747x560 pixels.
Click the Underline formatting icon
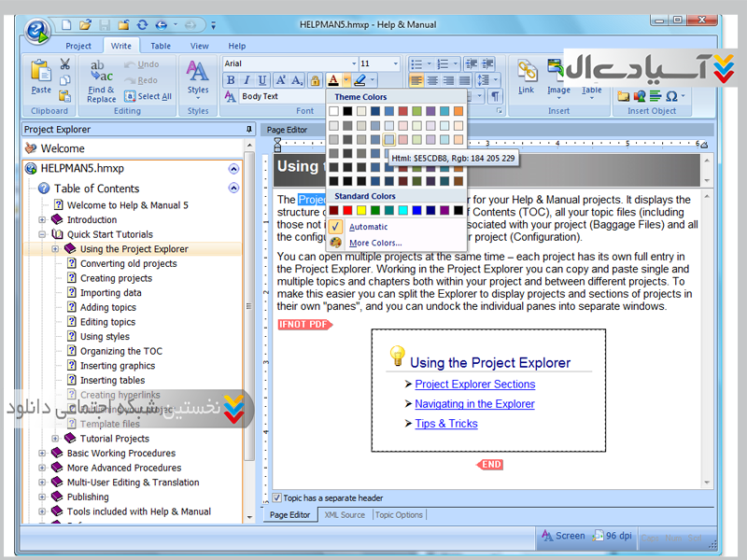(x=262, y=81)
